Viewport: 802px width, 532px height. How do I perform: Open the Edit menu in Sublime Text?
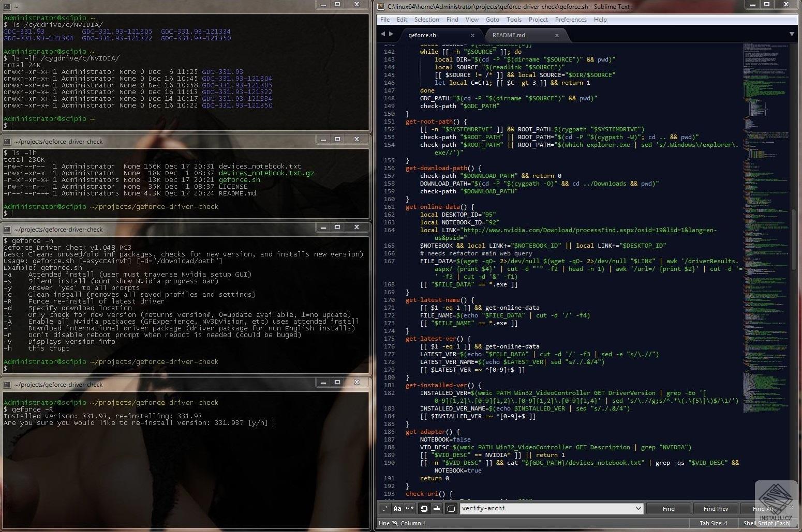point(402,20)
